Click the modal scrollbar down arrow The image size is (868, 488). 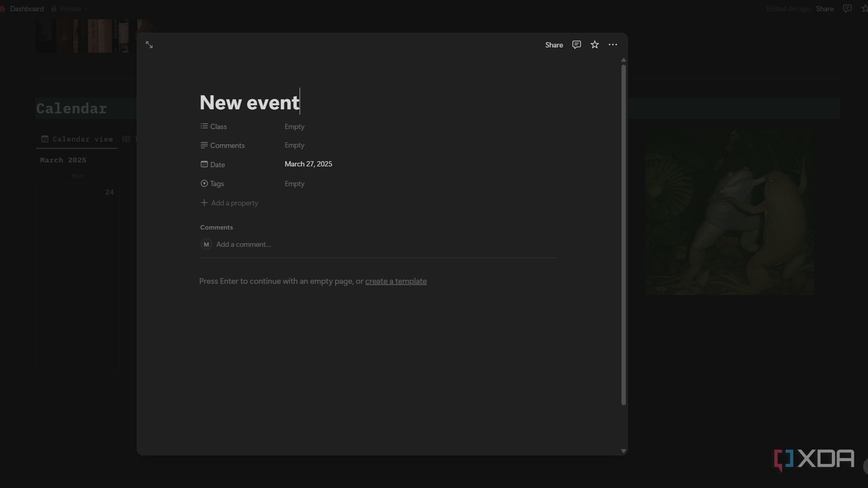click(x=623, y=451)
